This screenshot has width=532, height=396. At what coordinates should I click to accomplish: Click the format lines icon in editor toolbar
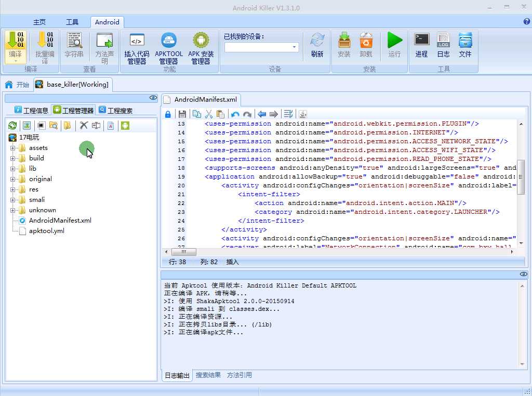[x=288, y=114]
